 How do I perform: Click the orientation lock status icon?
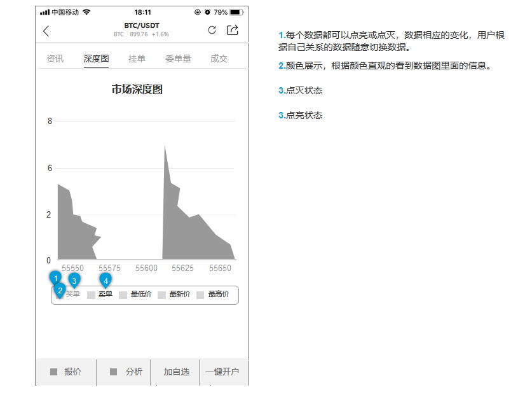point(198,12)
